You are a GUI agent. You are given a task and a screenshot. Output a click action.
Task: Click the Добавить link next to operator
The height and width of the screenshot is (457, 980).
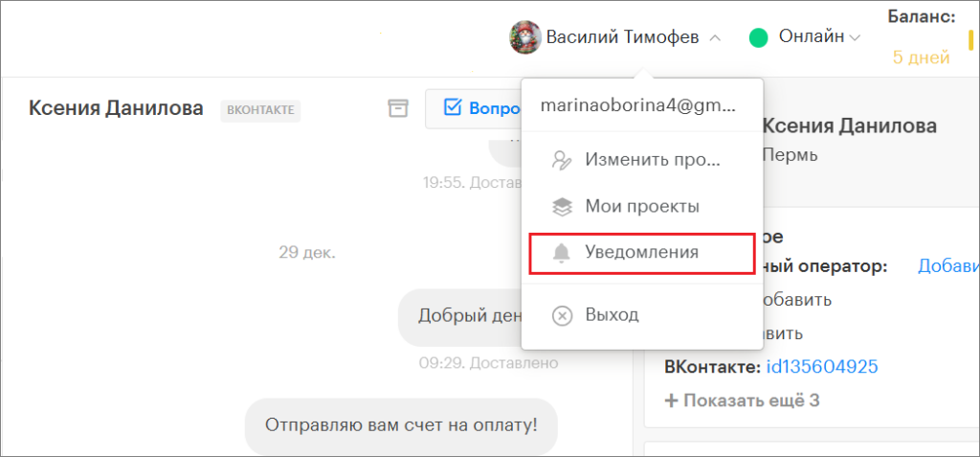pos(947,266)
